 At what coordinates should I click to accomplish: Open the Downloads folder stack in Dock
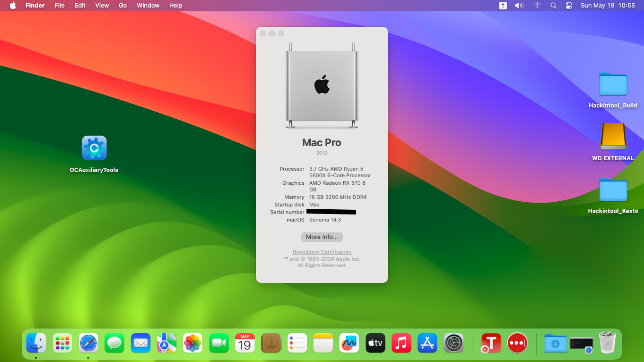555,343
